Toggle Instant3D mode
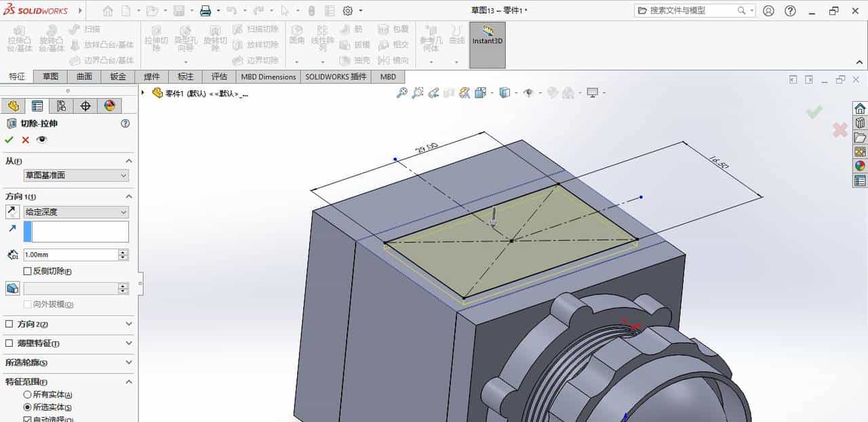The height and width of the screenshot is (422, 868). (x=487, y=41)
